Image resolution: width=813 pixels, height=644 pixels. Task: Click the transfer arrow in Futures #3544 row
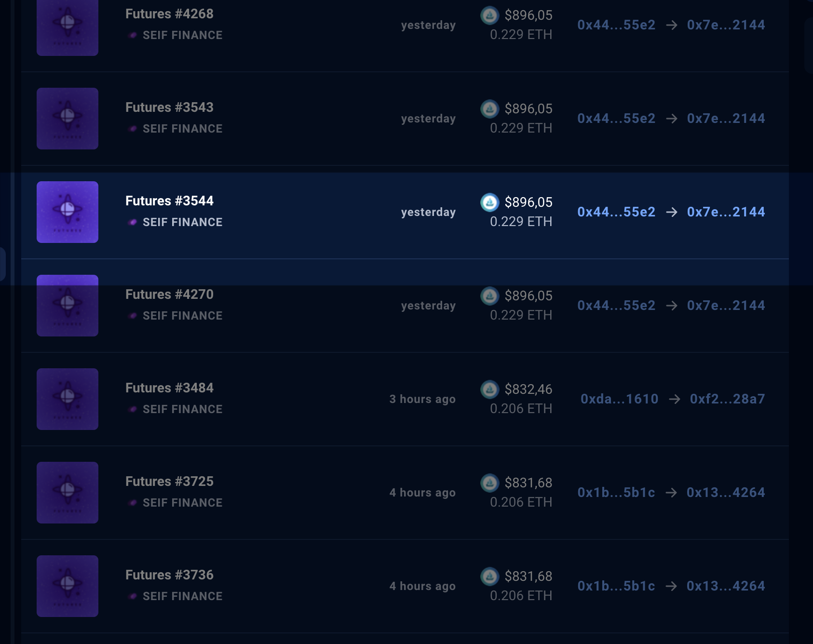(x=671, y=212)
